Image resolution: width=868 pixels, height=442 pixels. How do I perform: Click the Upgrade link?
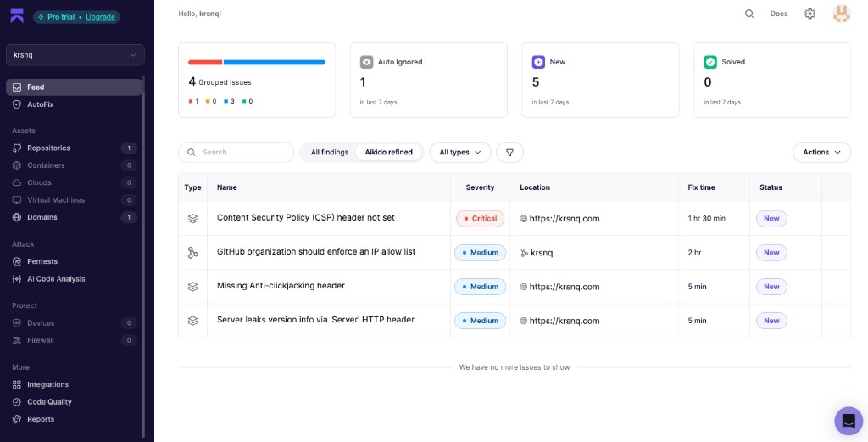click(100, 17)
